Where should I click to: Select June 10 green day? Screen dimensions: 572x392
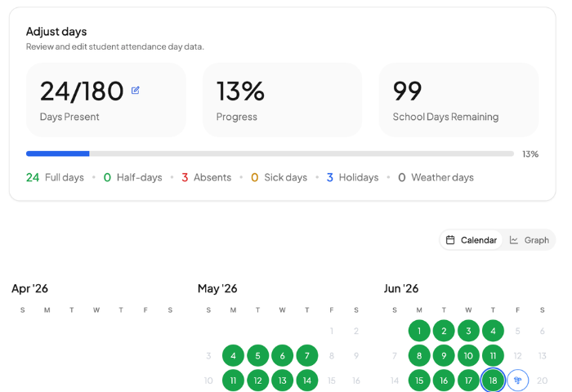468,355
